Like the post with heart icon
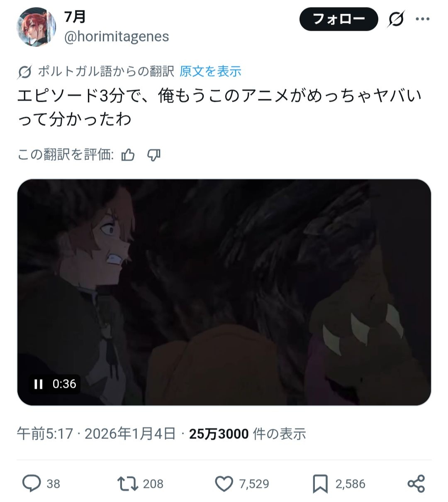 click(x=224, y=483)
